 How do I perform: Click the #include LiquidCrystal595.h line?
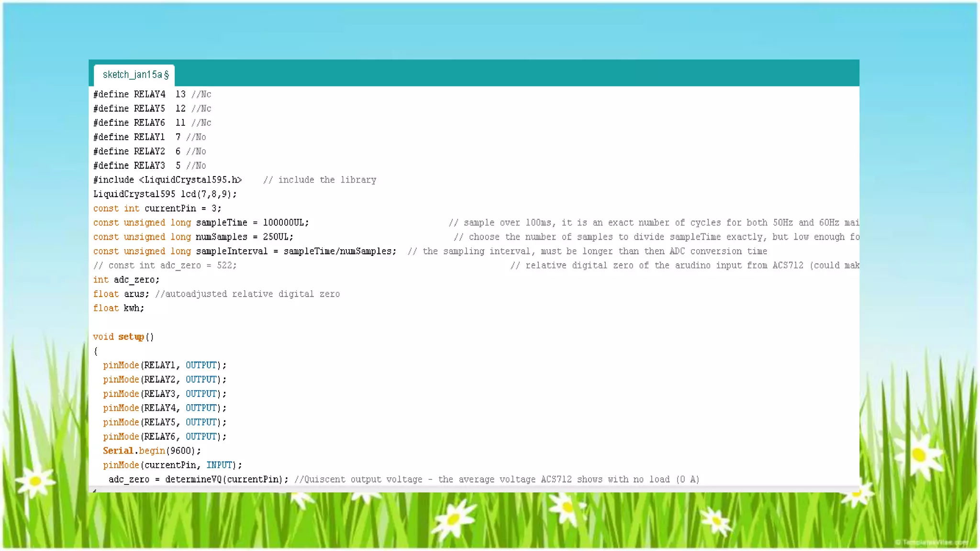tap(167, 180)
